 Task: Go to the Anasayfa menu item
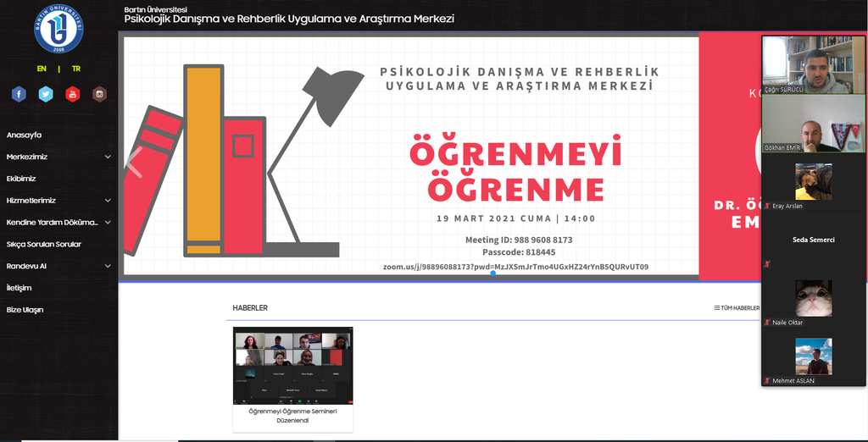25,135
